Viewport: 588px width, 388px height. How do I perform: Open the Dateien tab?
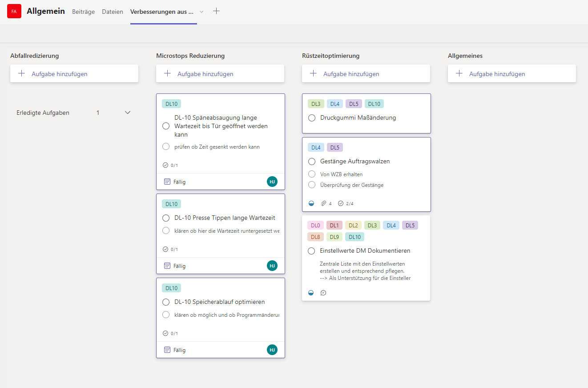(x=112, y=12)
